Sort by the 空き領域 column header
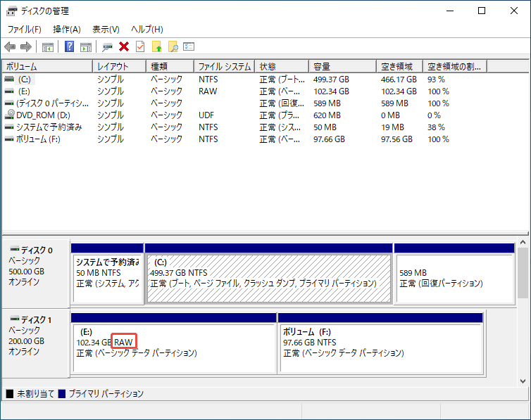This screenshot has width=531, height=420. [400, 67]
